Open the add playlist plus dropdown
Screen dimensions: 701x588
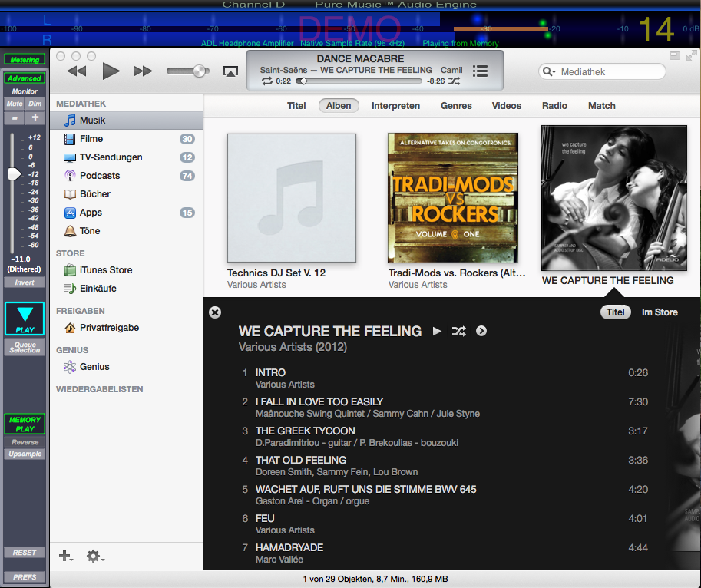click(66, 557)
